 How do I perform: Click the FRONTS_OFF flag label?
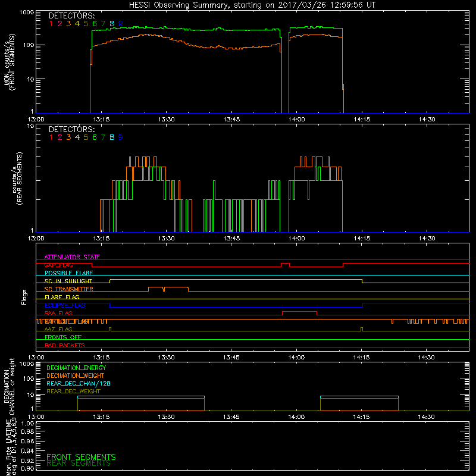point(63,337)
